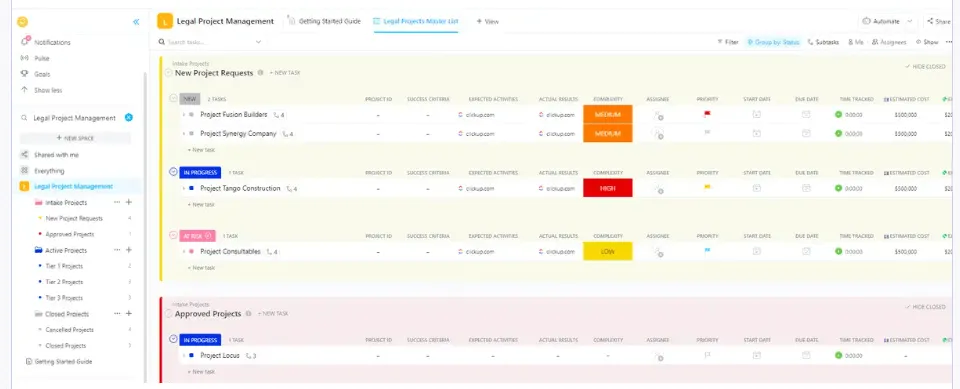Click the Share button
Screen dimensions: 960x389
[939, 21]
